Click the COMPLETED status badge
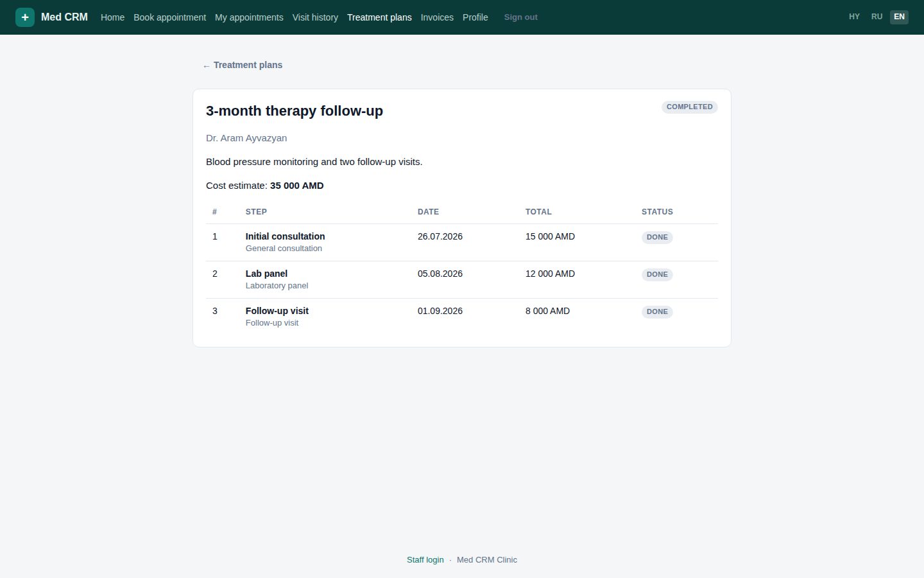 [689, 107]
